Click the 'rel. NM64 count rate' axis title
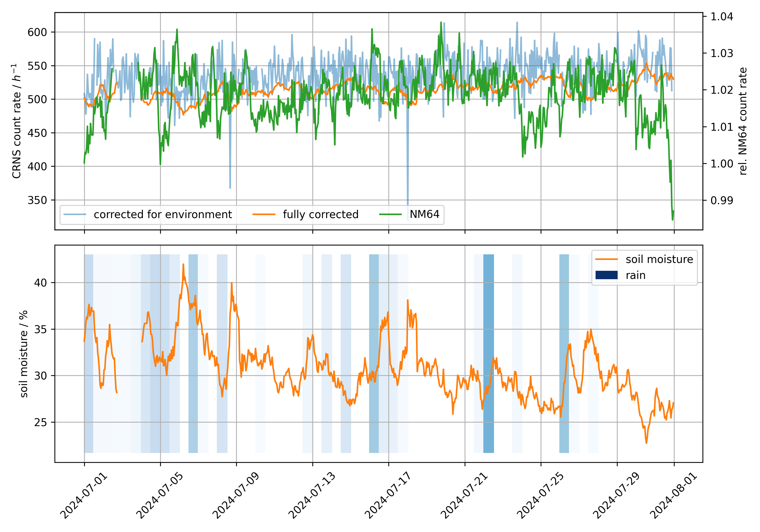Screen dimensions: 760x532 click(x=743, y=121)
